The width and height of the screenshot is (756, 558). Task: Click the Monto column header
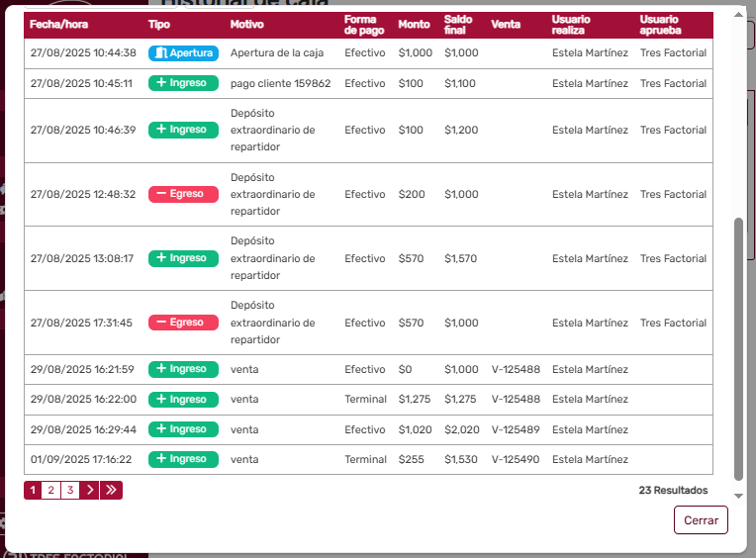coord(414,24)
